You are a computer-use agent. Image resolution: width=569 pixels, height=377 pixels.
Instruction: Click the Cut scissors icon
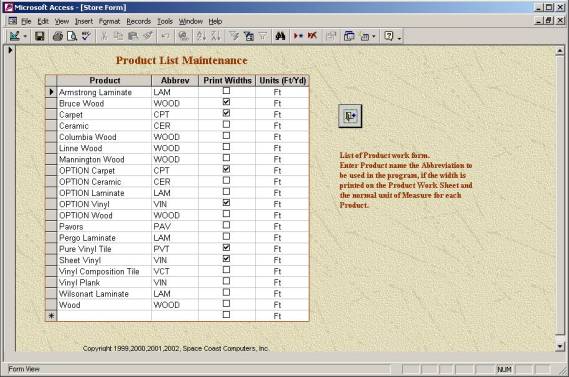104,36
